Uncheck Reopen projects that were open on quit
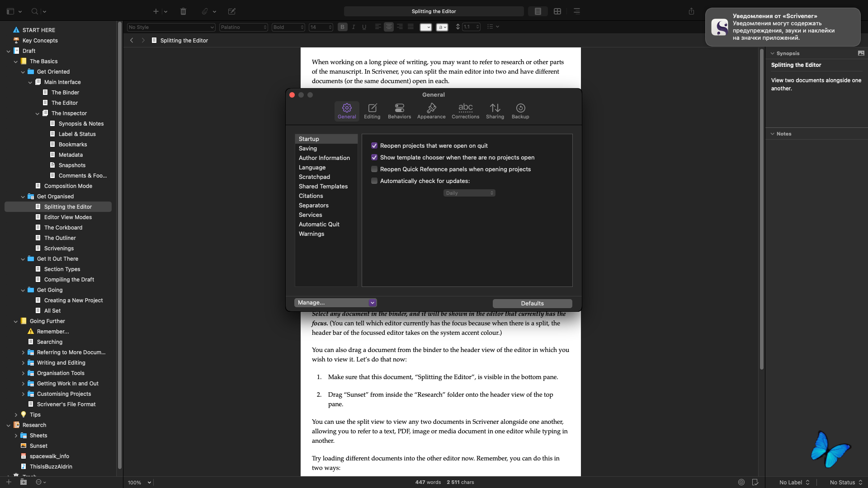Image resolution: width=868 pixels, height=488 pixels. click(374, 145)
